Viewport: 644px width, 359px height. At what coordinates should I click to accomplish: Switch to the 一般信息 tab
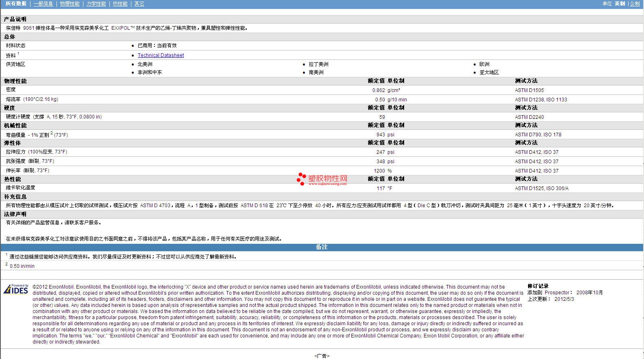tap(43, 4)
